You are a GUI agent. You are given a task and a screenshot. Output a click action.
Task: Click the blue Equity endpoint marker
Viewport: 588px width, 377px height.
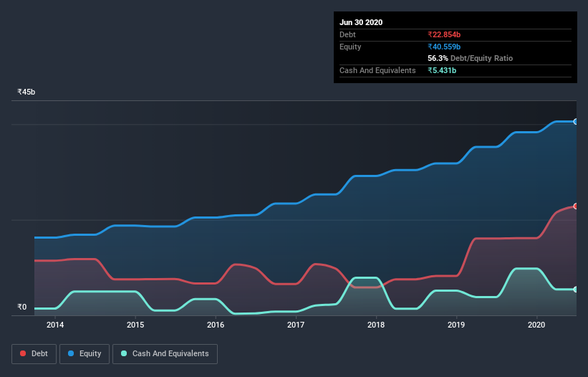coord(576,122)
